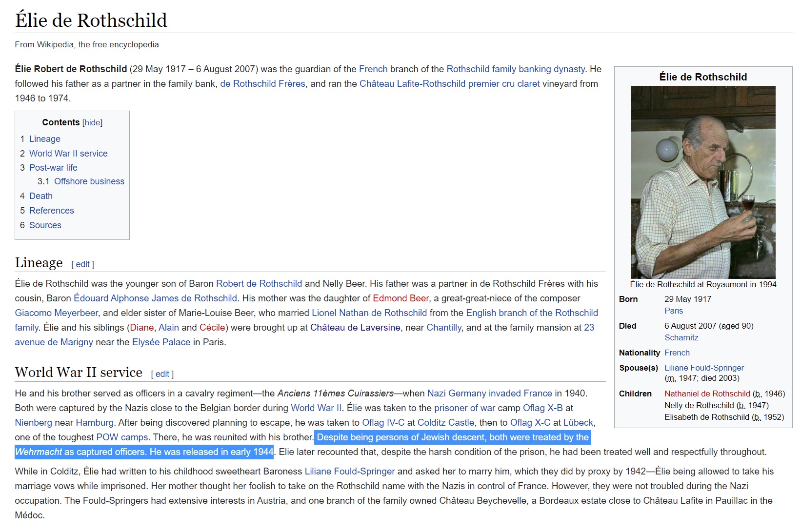This screenshot has height=532, width=801.
Task: Click the red Cécile sibling link
Action: (x=212, y=328)
